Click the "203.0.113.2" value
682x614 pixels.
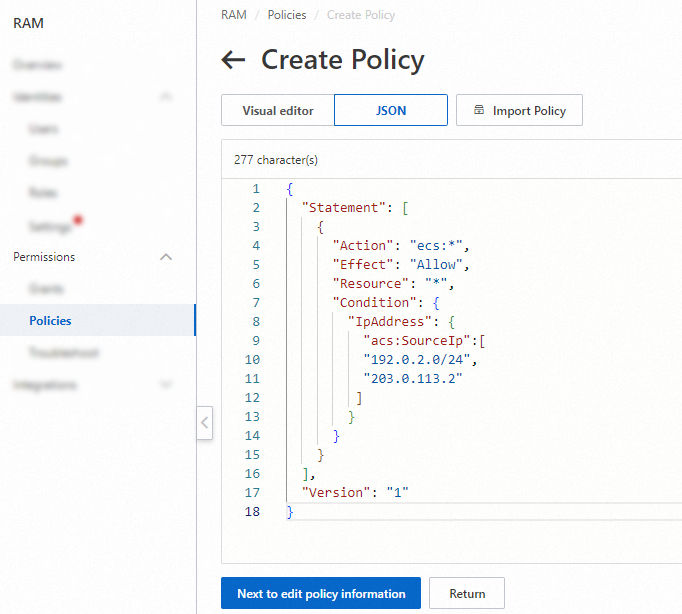413,379
